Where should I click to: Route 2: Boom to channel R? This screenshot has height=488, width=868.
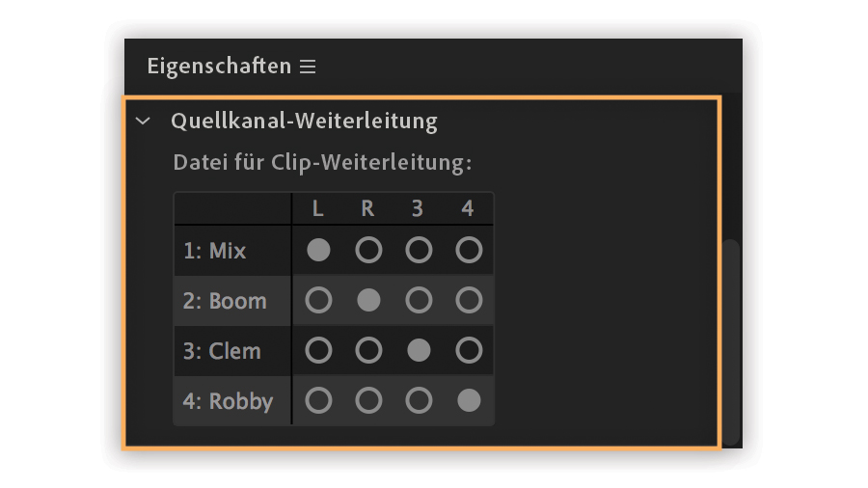click(368, 301)
